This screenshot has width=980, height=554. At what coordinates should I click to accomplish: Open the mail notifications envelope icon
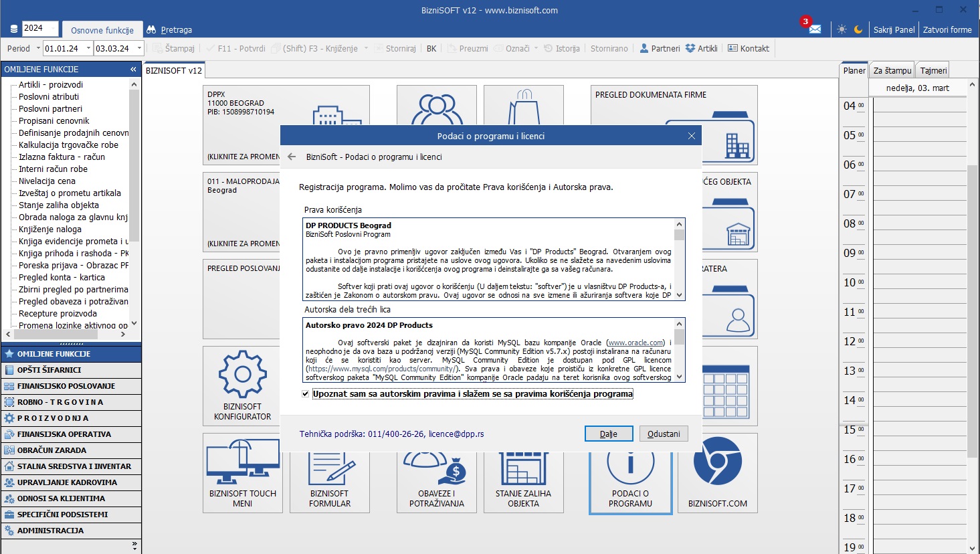click(814, 29)
